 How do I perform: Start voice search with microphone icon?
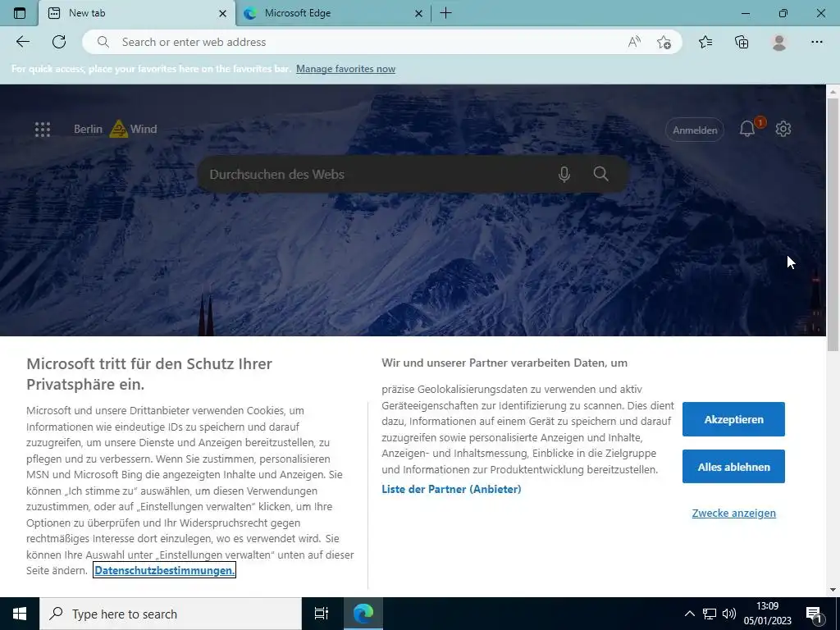(x=564, y=174)
